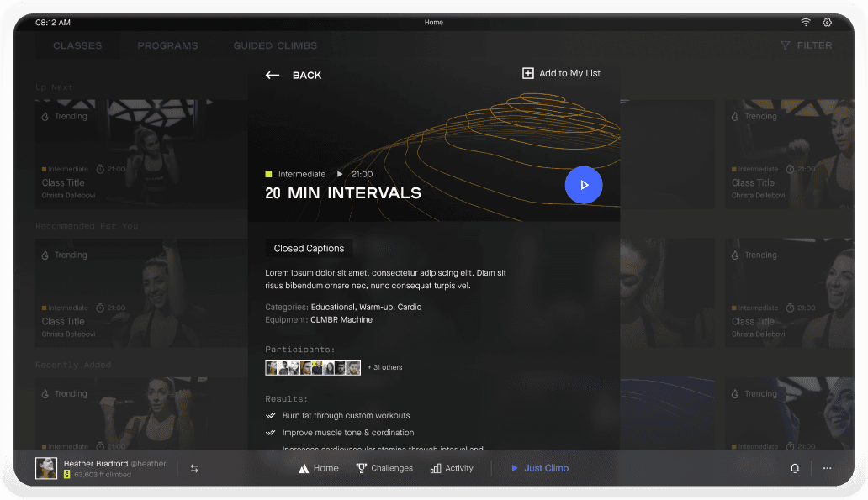Click the Educational, Warm-up, Cardio categories text
This screenshot has height=500, width=868.
366,307
